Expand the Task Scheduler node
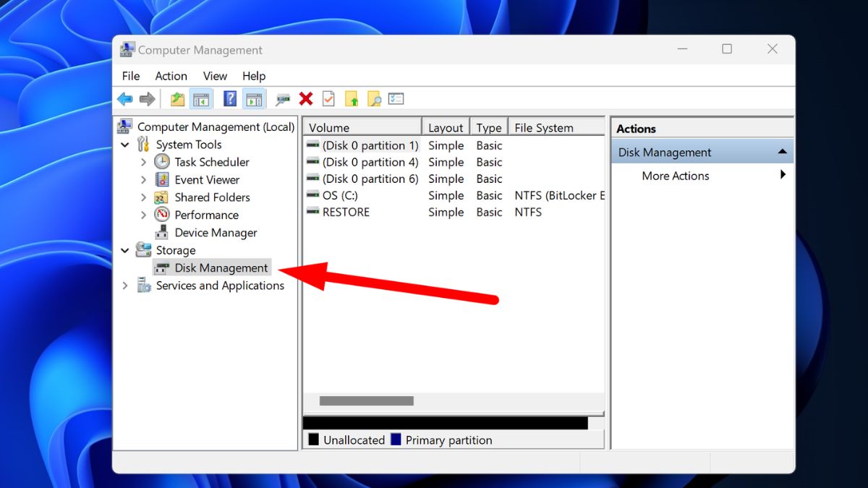The image size is (868, 488). [x=143, y=162]
